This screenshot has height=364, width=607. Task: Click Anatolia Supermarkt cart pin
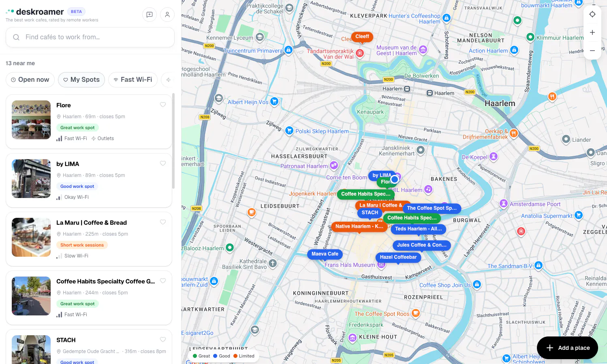pos(579,215)
